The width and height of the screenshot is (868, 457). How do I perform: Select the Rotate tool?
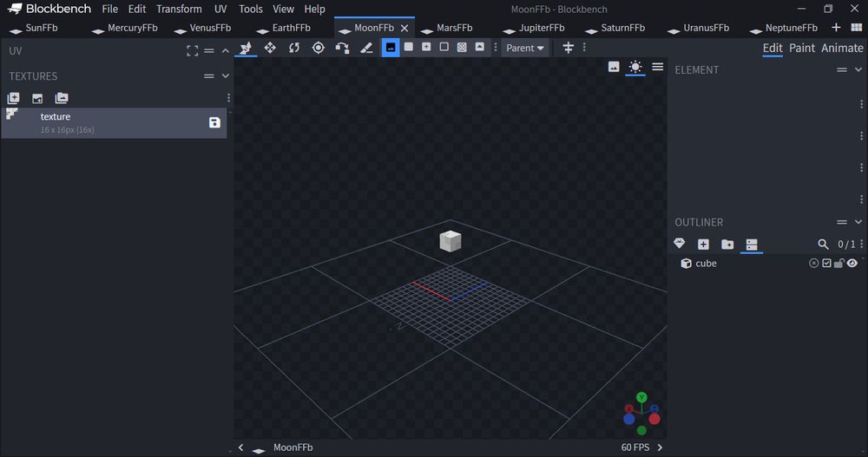click(294, 49)
